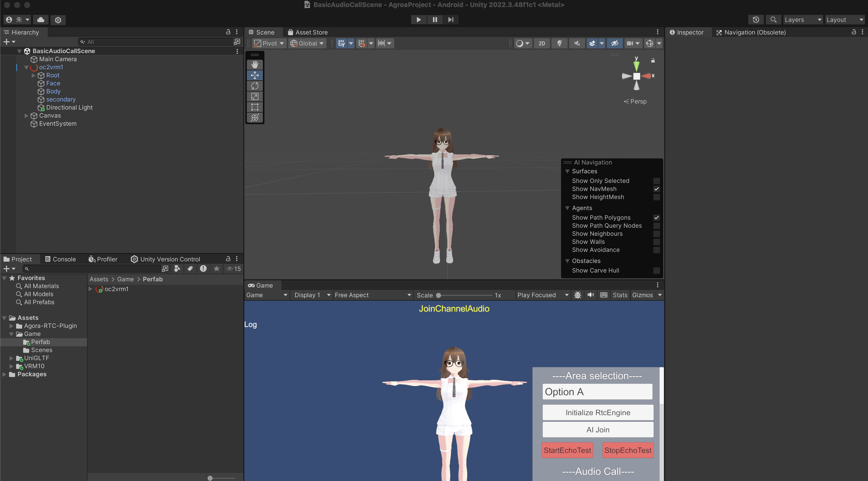
Task: Check Show Carve Hull
Action: coord(656,270)
